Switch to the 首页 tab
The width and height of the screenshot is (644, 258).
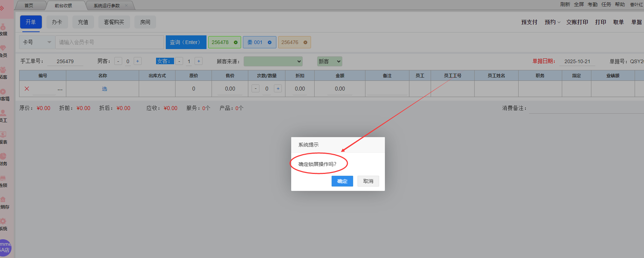[x=29, y=5]
